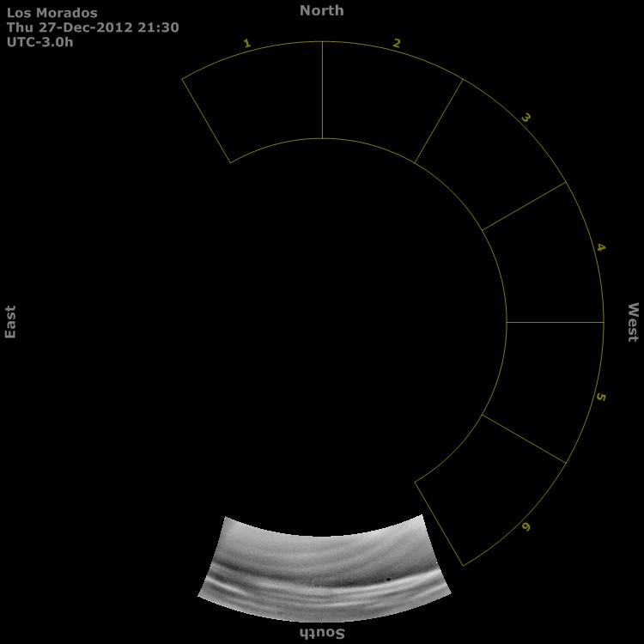Click the date "Thu 27-Dec-2012 21:30"
Viewport: 644px width, 644px height.
93,27
